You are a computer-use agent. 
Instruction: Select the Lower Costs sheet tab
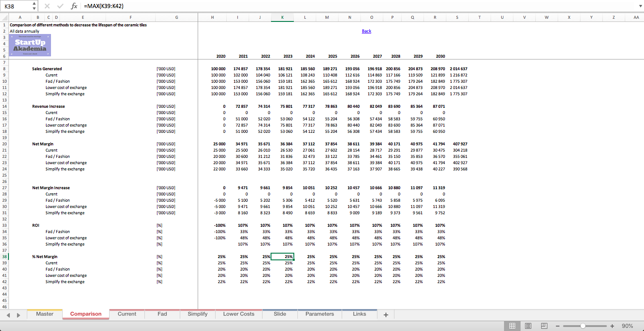point(238,314)
